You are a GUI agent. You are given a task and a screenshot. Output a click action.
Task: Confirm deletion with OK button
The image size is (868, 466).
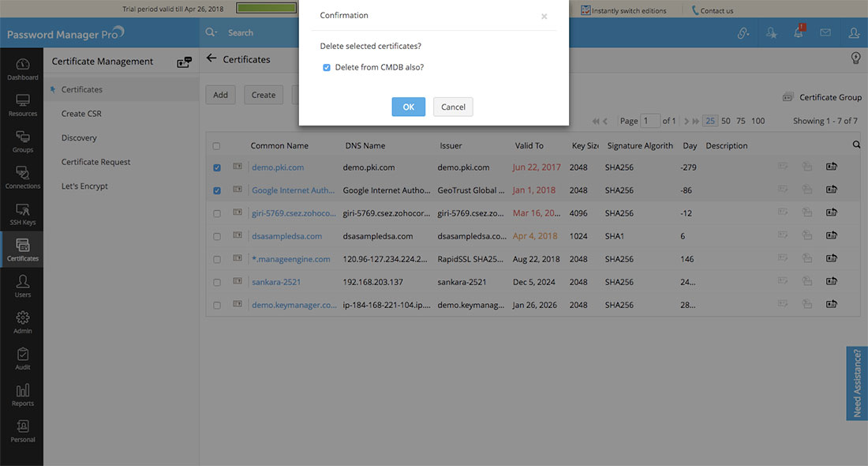408,107
